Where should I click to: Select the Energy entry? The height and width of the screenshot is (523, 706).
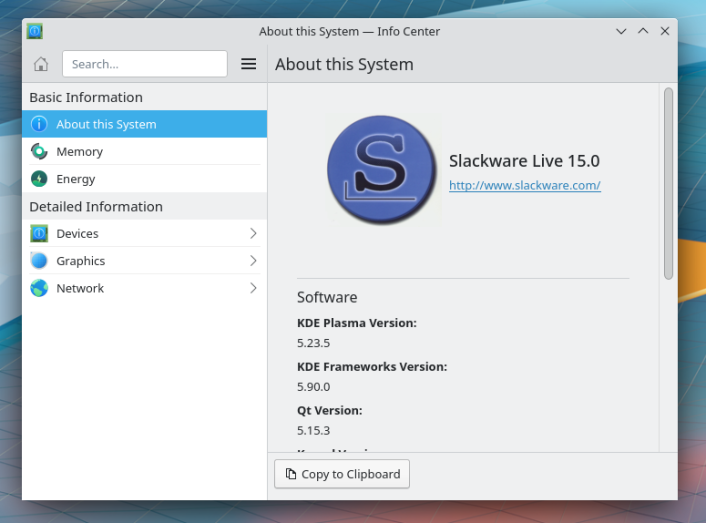point(145,179)
